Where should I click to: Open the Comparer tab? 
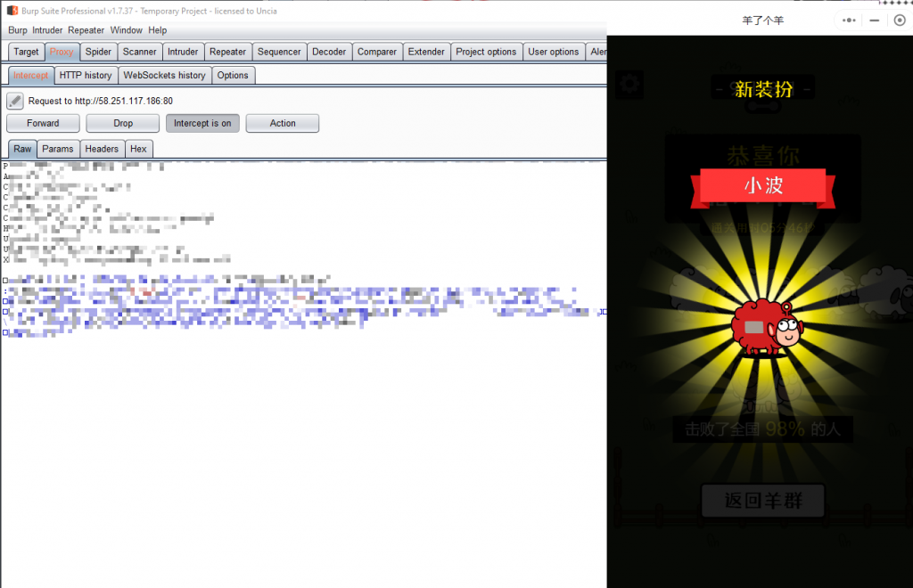coord(377,52)
